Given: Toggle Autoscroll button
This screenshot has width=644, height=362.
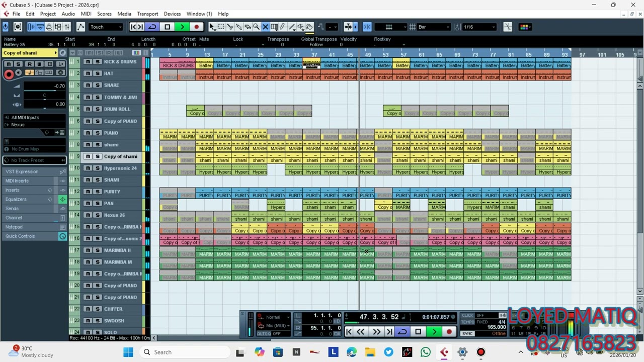Looking at the screenshot, I should point(349,27).
